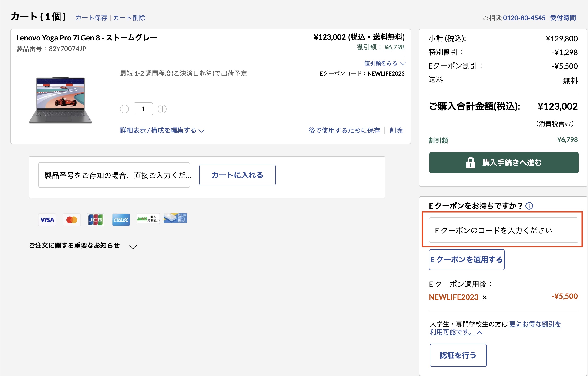Click 後で使用するために保存 link
This screenshot has height=376, width=588.
click(x=344, y=130)
